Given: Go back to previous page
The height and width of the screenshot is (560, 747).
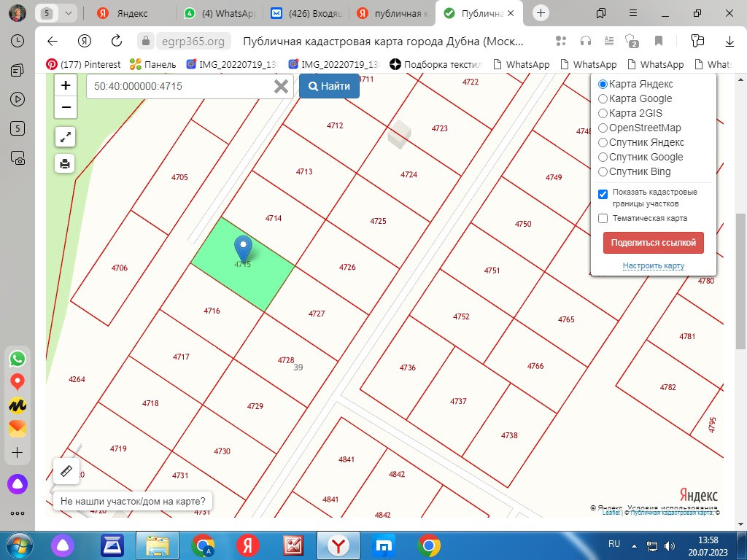Looking at the screenshot, I should (53, 42).
